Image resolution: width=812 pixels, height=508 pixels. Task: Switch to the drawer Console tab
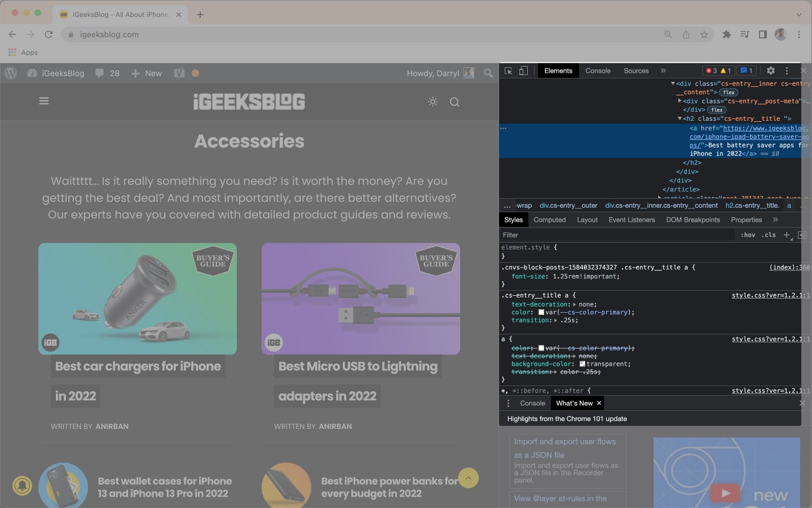click(x=532, y=403)
